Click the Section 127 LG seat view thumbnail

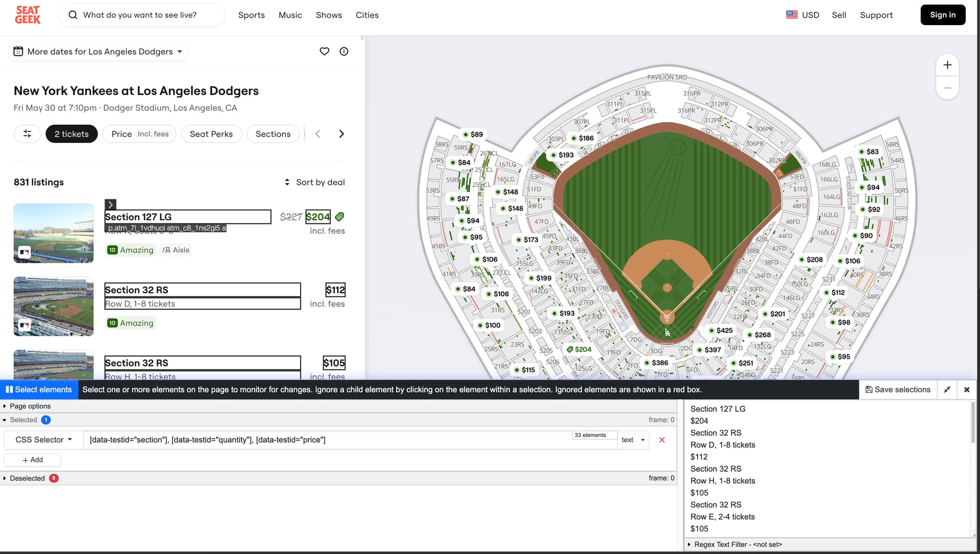pyautogui.click(x=54, y=233)
